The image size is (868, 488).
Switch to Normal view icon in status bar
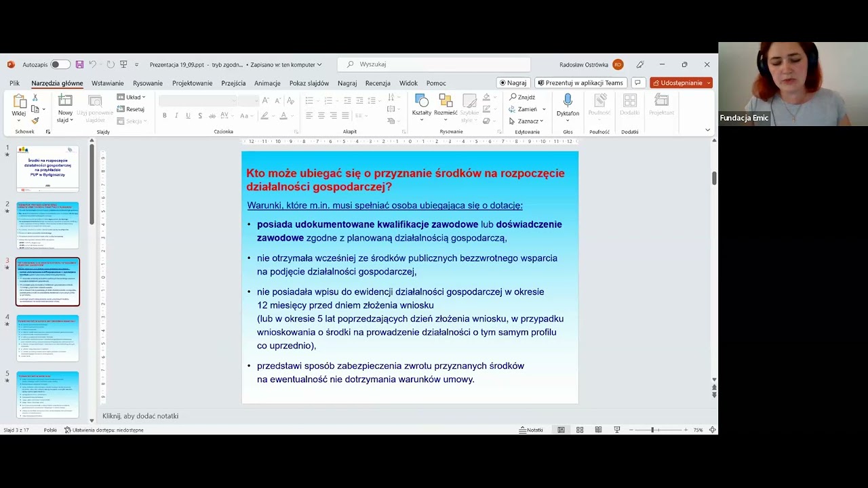pyautogui.click(x=561, y=430)
